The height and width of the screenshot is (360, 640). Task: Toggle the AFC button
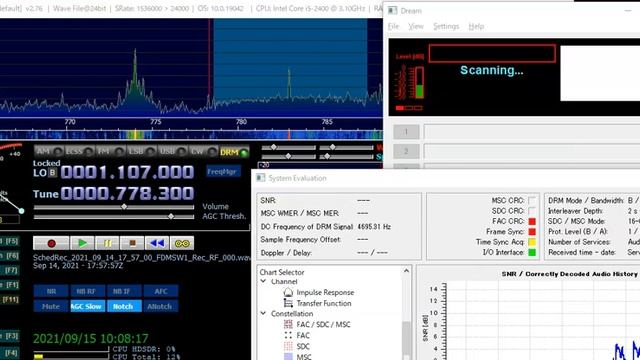coord(161,291)
